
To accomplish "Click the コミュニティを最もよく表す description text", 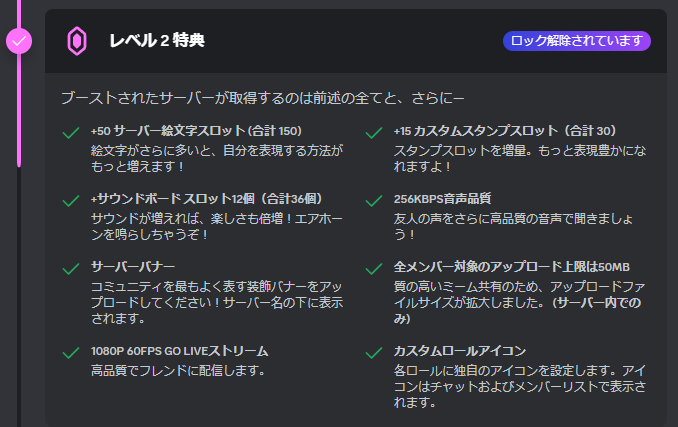I will 217,303.
